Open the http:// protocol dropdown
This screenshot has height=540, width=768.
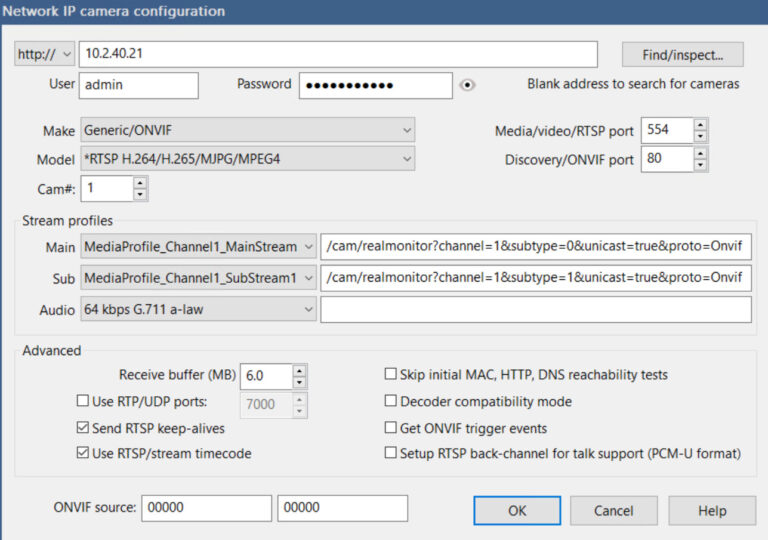click(x=45, y=54)
